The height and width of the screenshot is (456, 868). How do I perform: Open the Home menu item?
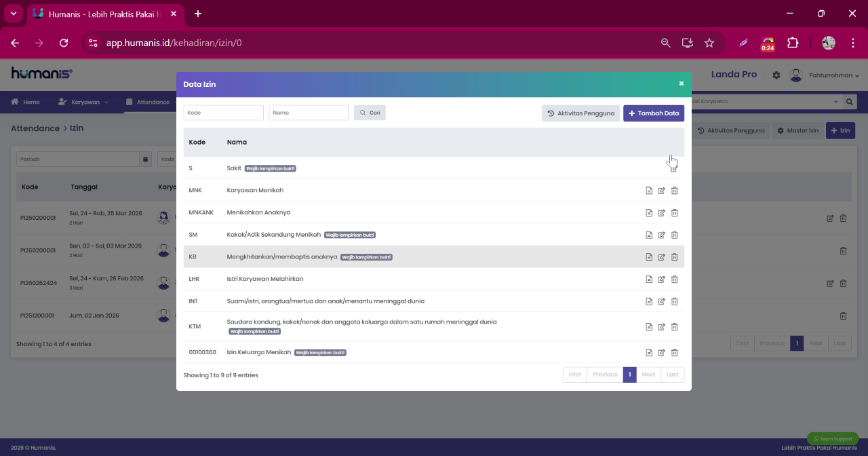(x=25, y=102)
